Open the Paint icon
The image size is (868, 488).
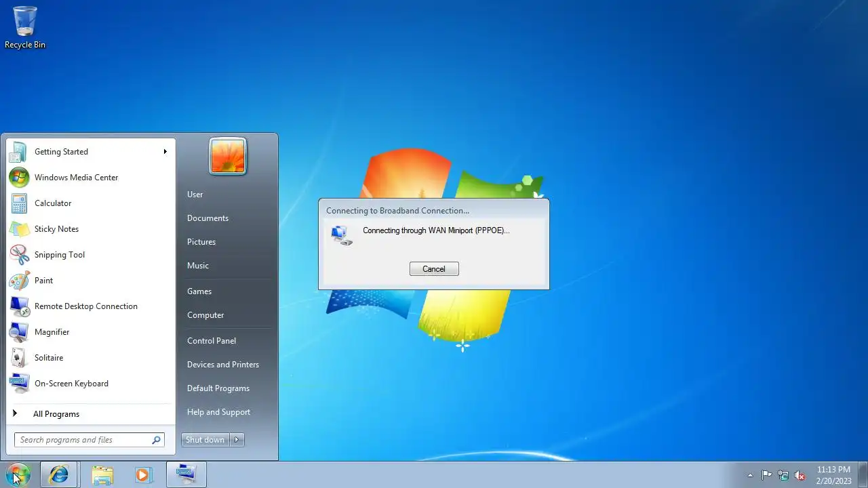(x=19, y=281)
